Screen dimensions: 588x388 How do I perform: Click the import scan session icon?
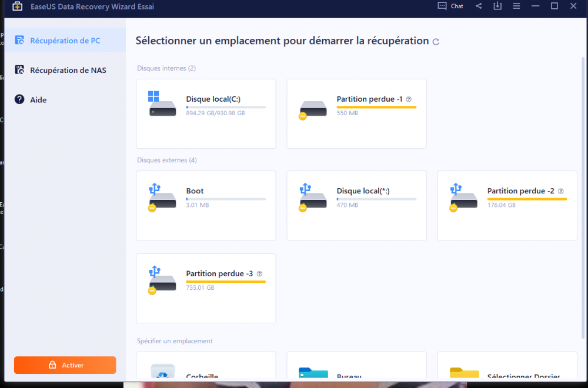coord(497,6)
